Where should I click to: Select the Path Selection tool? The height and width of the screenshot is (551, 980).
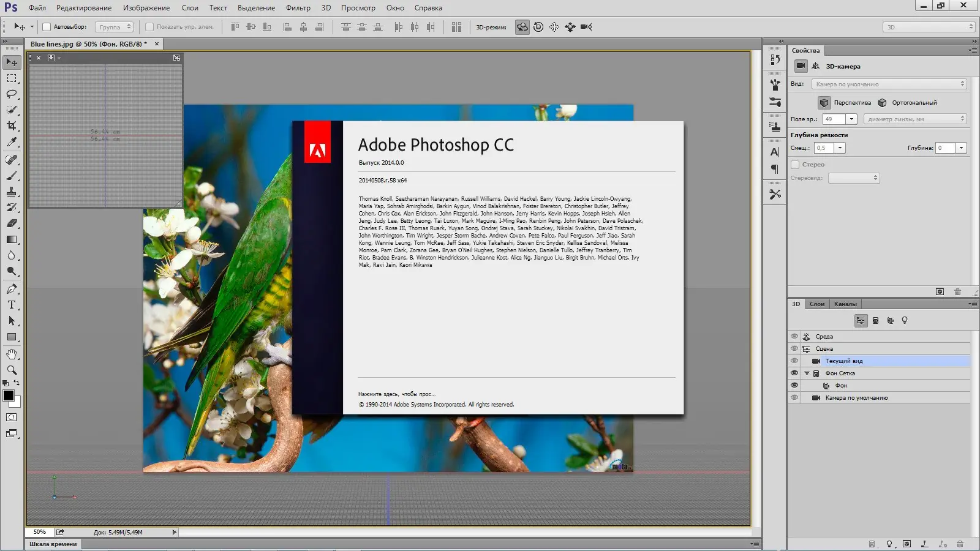click(12, 321)
